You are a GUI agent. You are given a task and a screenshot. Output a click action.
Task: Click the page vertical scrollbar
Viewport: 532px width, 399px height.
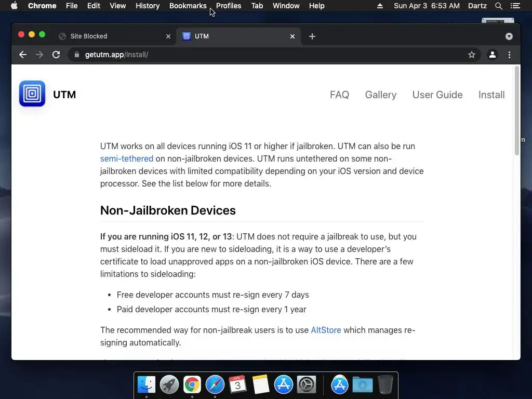tap(517, 111)
